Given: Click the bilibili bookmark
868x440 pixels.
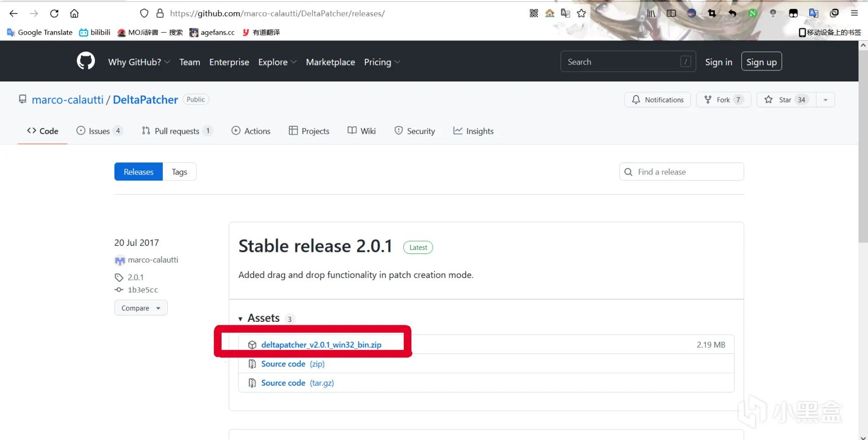Looking at the screenshot, I should pos(94,32).
